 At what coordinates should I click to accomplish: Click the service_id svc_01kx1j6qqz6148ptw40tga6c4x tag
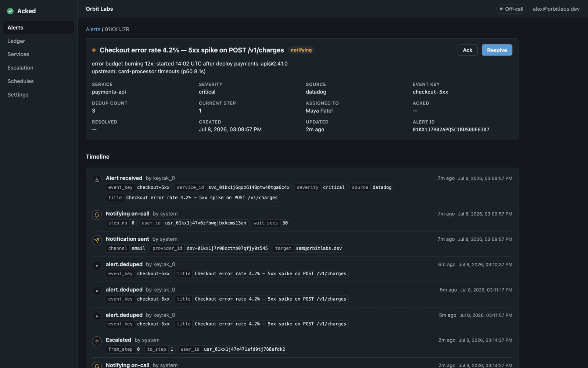pyautogui.click(x=233, y=187)
